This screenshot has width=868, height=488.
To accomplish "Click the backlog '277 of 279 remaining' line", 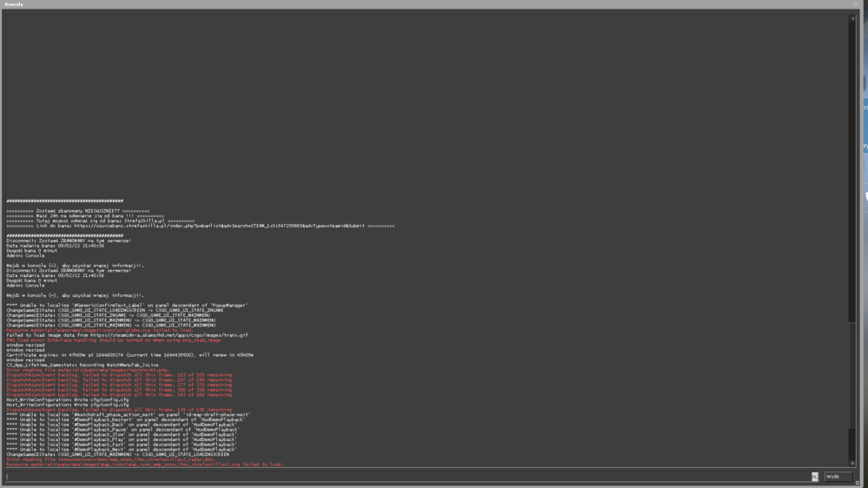I will (x=119, y=385).
